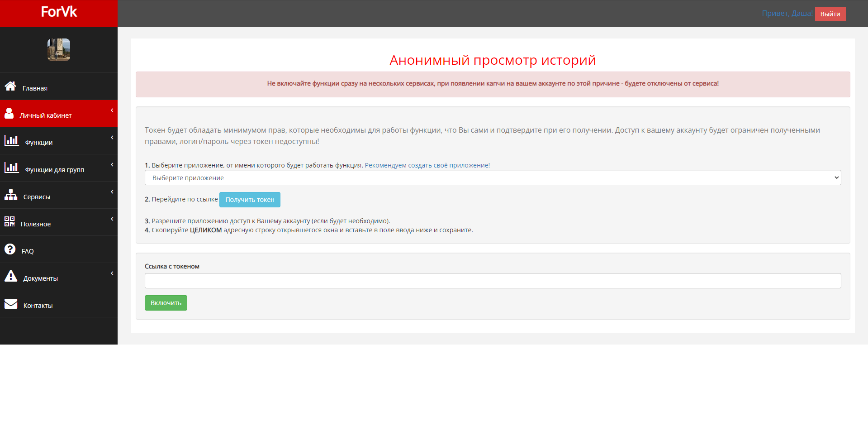Viewport: 868px width, 436px height.
Task: Click the Анонимный просмотр историй heading
Action: [493, 60]
